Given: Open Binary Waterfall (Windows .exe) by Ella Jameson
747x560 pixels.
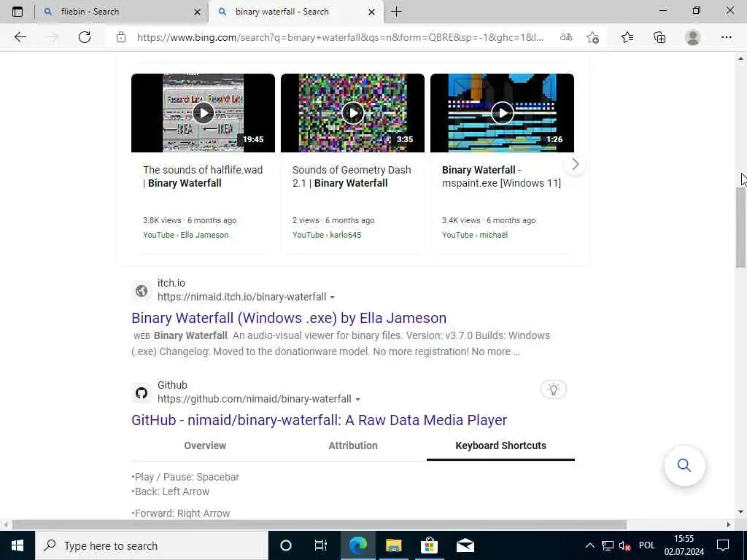Looking at the screenshot, I should click(289, 318).
